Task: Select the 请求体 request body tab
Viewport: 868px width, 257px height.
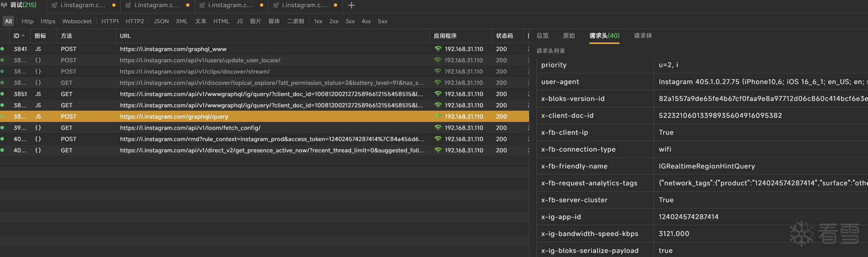Action: click(643, 36)
